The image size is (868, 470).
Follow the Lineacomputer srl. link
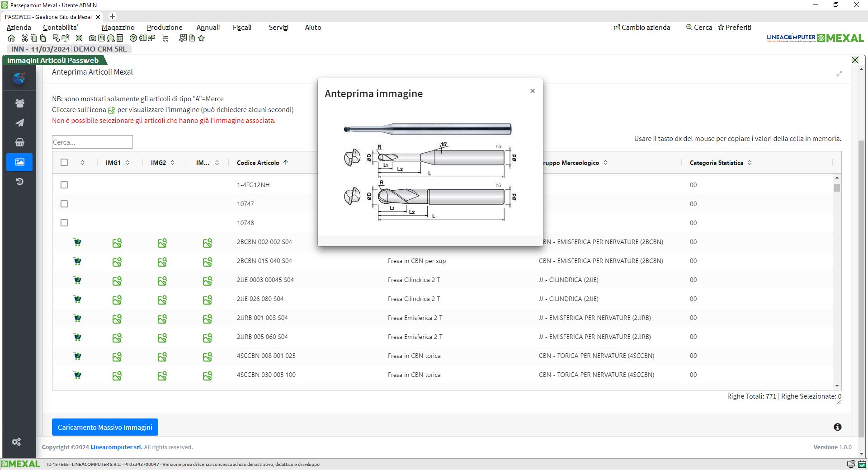point(116,447)
